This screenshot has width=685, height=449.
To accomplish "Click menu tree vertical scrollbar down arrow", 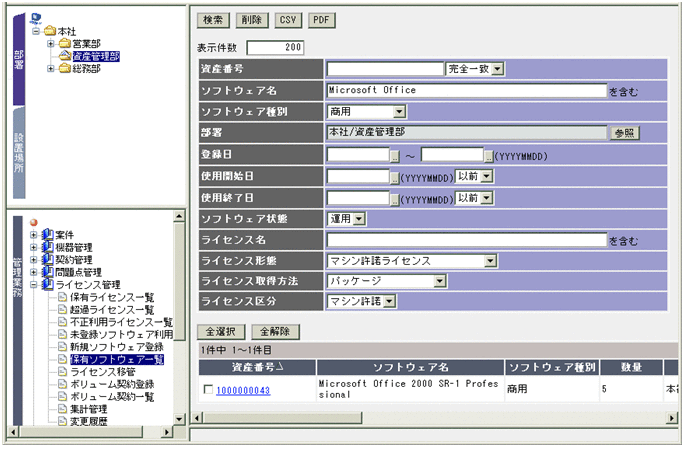I will coord(180,419).
